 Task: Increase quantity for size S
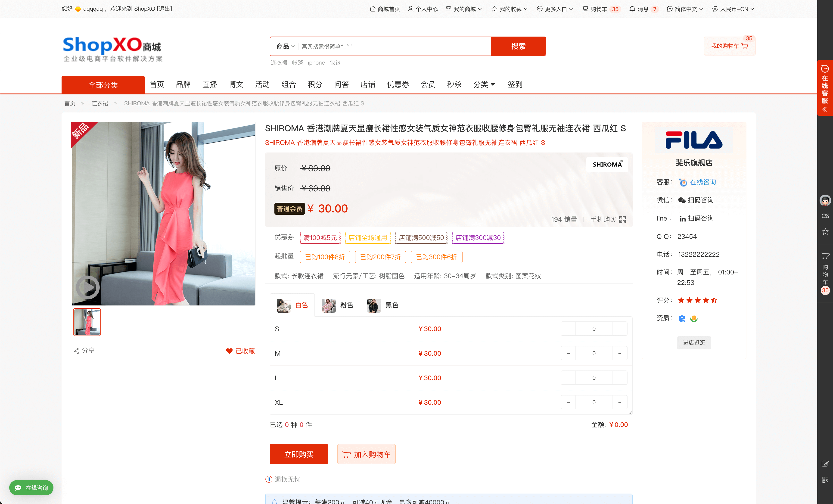[x=620, y=329]
